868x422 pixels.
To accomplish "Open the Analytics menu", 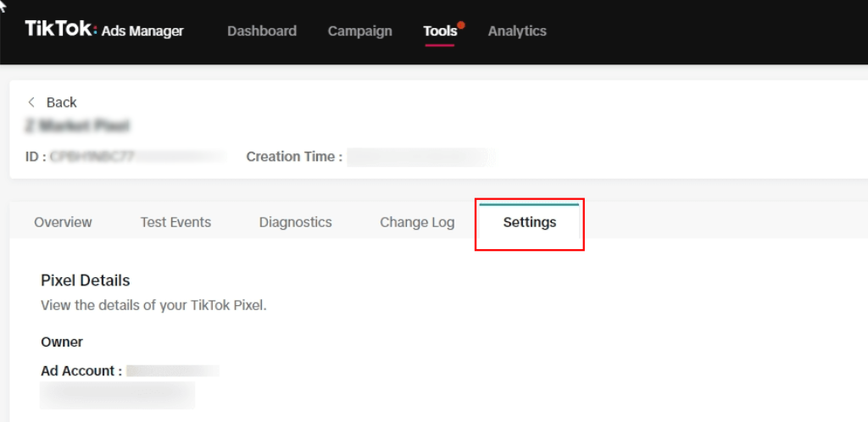I will (x=517, y=31).
